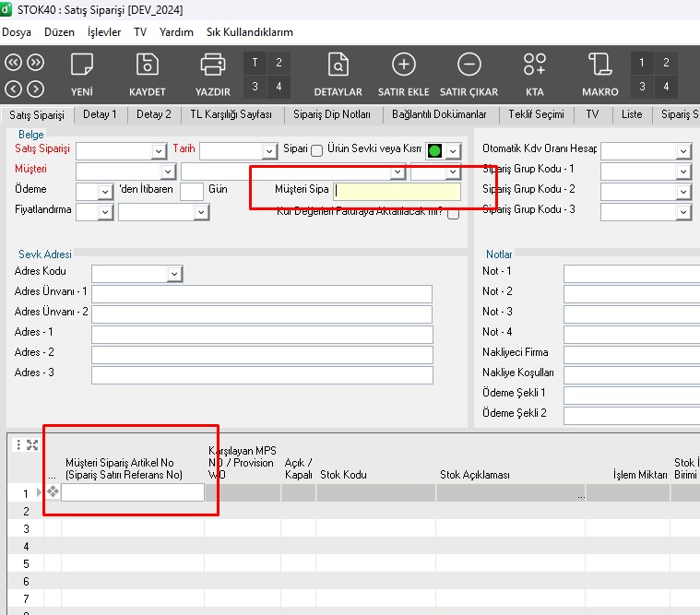Click the MAKRO scroll icon
700x615 pixels.
pos(599,65)
